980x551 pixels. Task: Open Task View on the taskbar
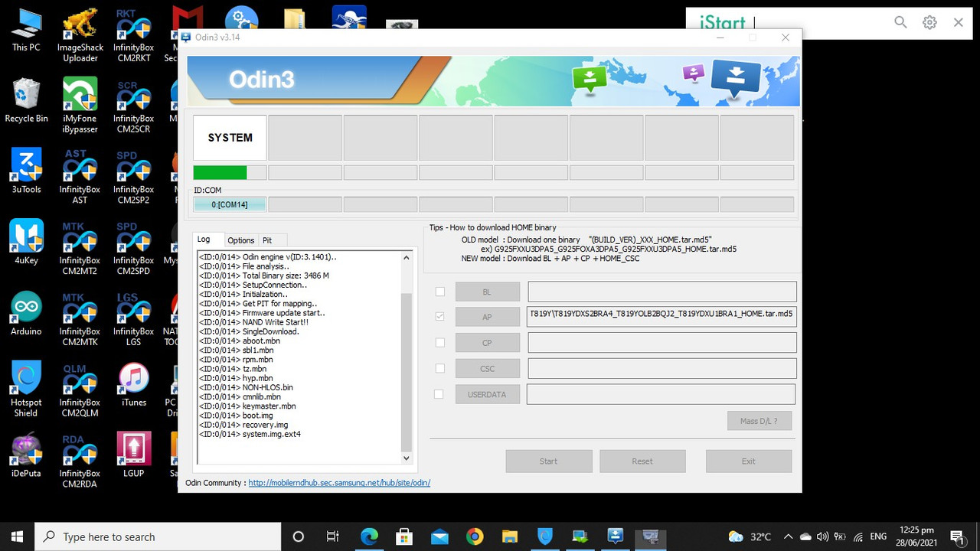pos(333,536)
